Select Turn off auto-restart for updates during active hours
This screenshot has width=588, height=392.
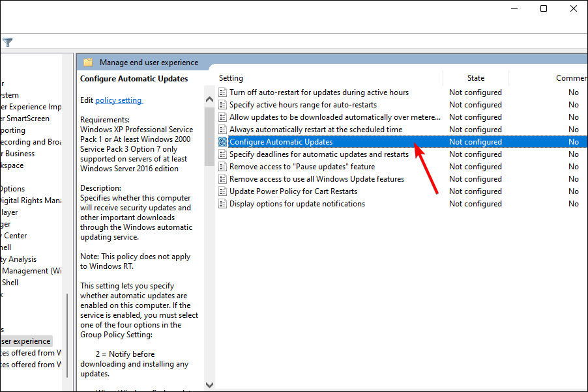(319, 92)
